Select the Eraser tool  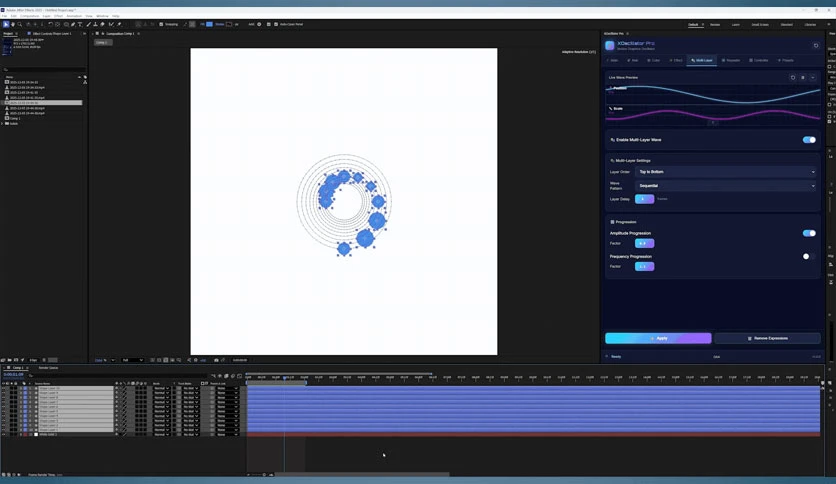pyautogui.click(x=102, y=24)
